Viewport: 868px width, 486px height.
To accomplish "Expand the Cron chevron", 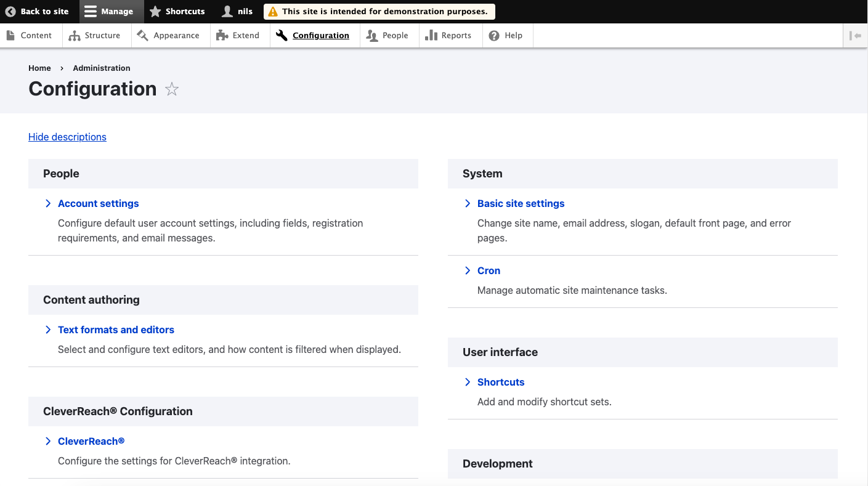I will point(468,270).
